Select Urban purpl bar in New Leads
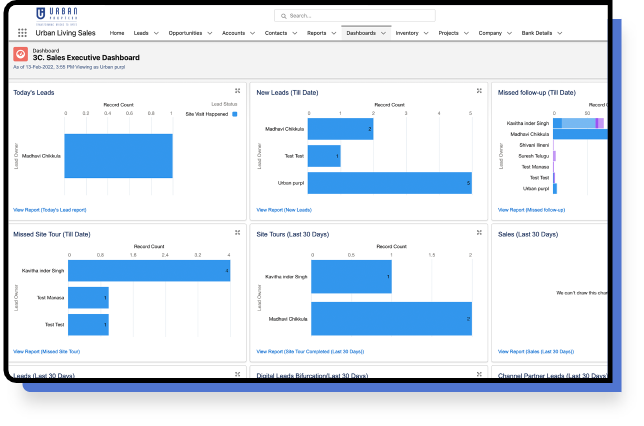This screenshot has height=426, width=644. [x=389, y=183]
